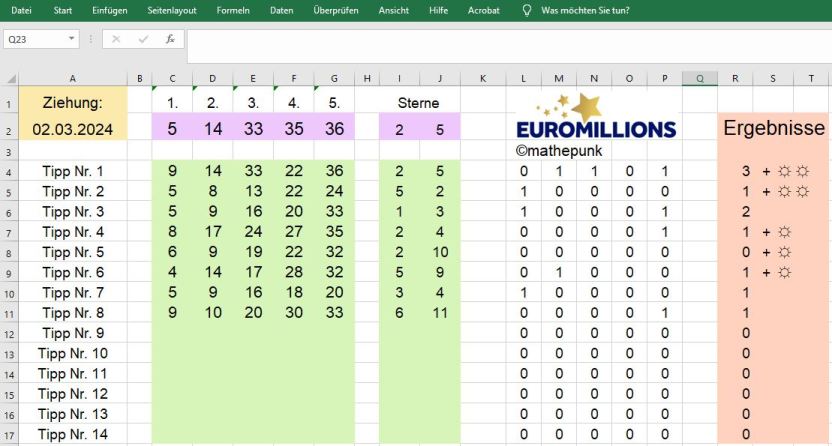
Task: Open the Einfügen ribbon tab
Action: click(109, 10)
